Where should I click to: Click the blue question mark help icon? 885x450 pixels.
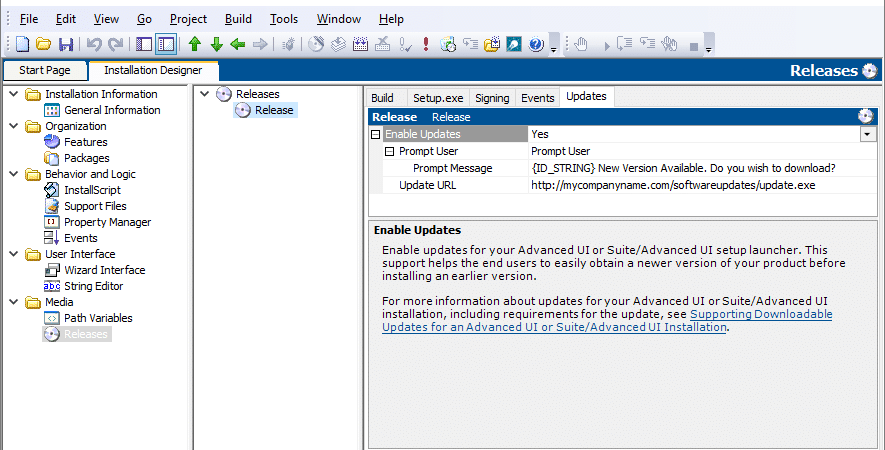(536, 44)
